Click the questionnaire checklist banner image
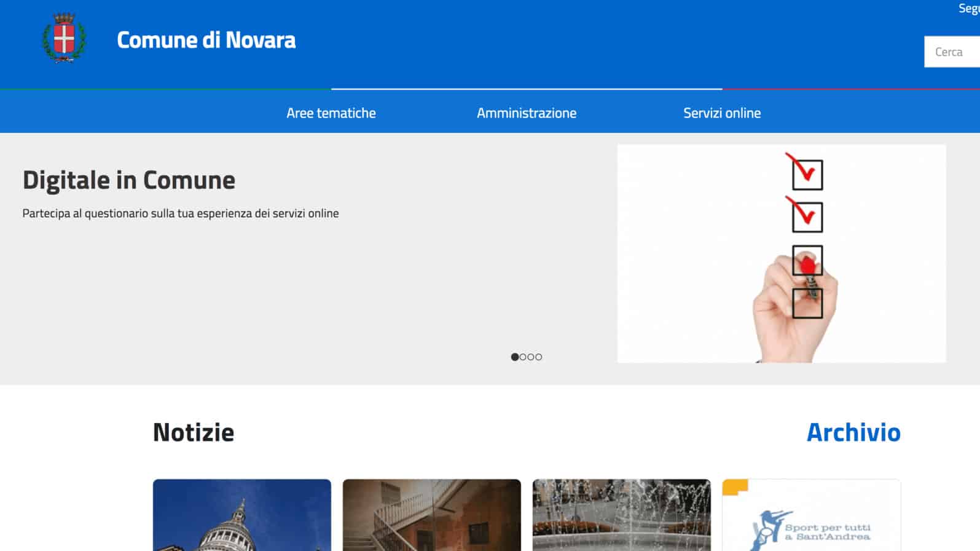The height and width of the screenshot is (551, 980). pyautogui.click(x=782, y=253)
